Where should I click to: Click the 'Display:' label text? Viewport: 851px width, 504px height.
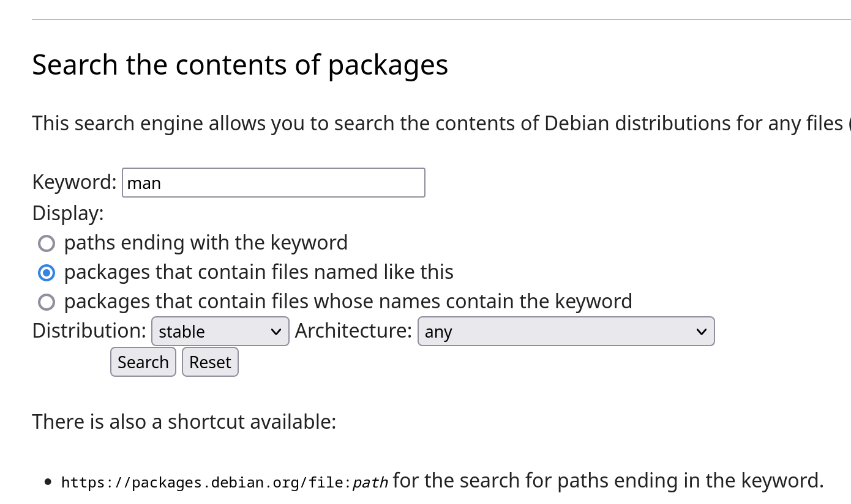68,213
